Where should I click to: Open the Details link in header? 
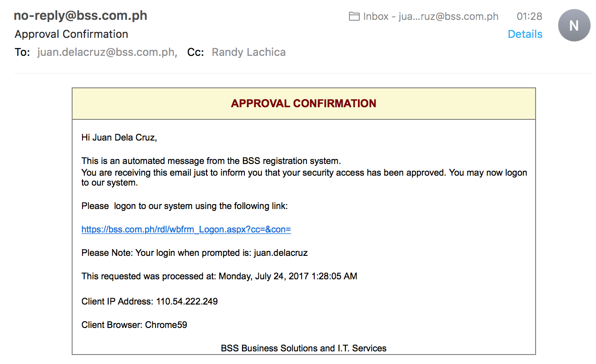[525, 34]
